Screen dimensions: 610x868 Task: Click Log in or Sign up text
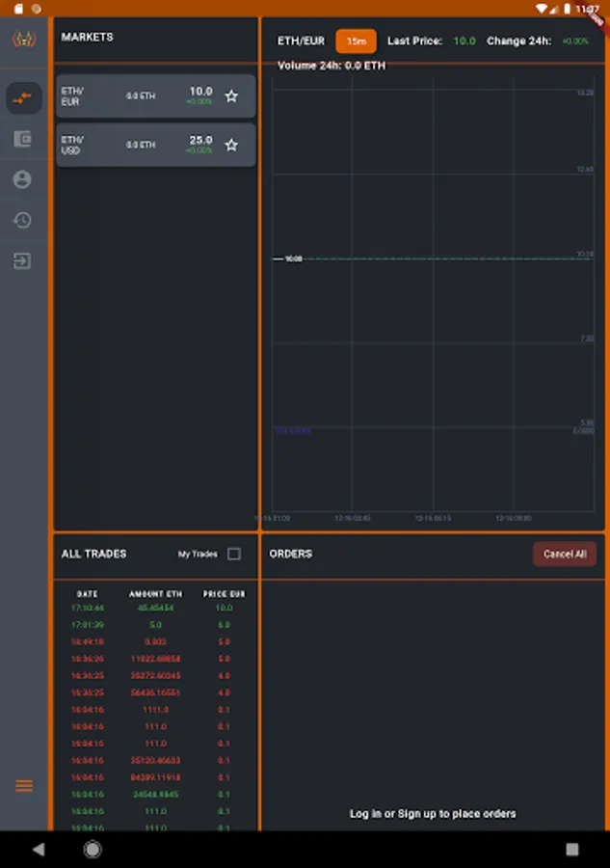click(433, 813)
